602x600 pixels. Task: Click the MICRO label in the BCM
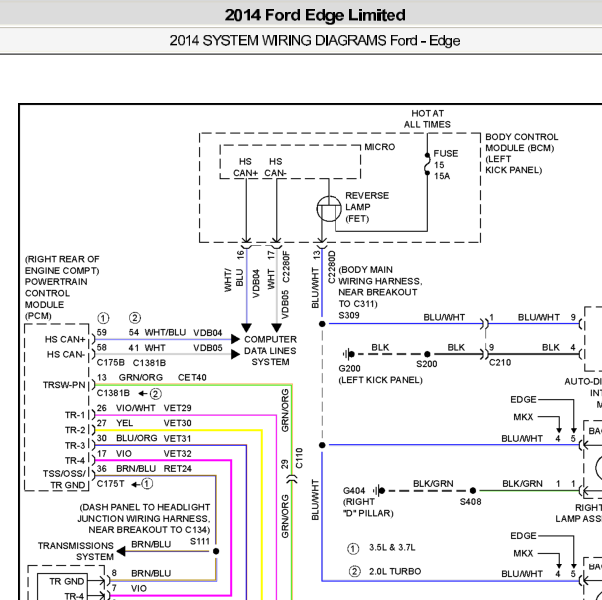379,147
